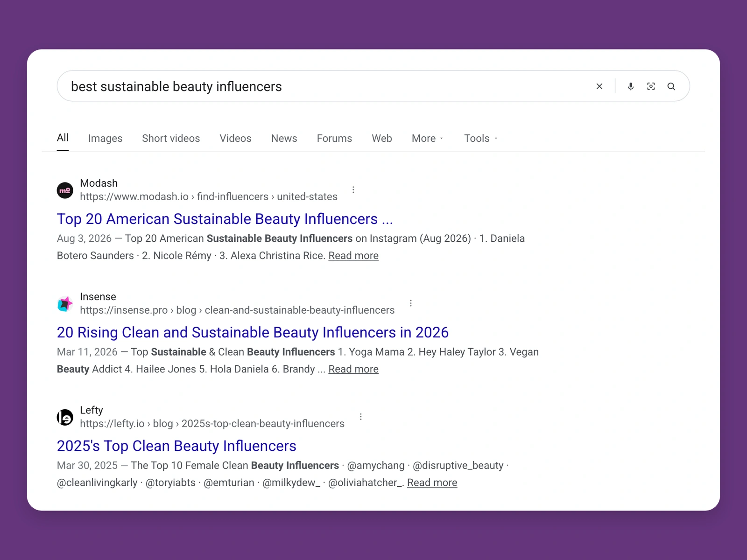
Task: Switch to the News tab
Action: (284, 138)
